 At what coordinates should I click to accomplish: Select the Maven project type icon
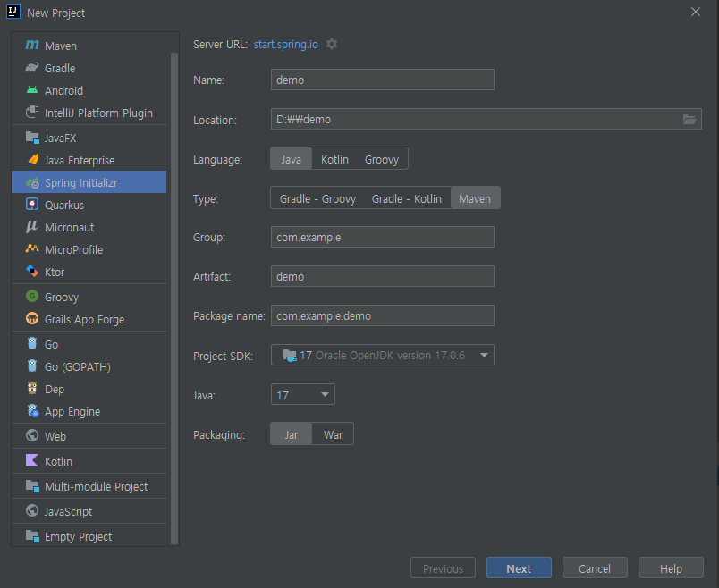click(32, 45)
